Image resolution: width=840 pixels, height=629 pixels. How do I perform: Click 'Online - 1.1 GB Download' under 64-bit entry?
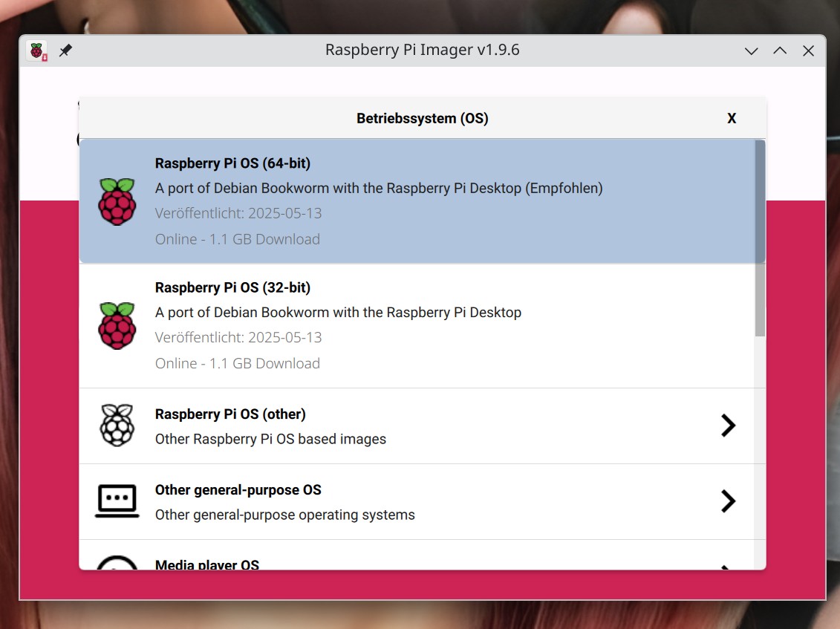click(x=238, y=239)
